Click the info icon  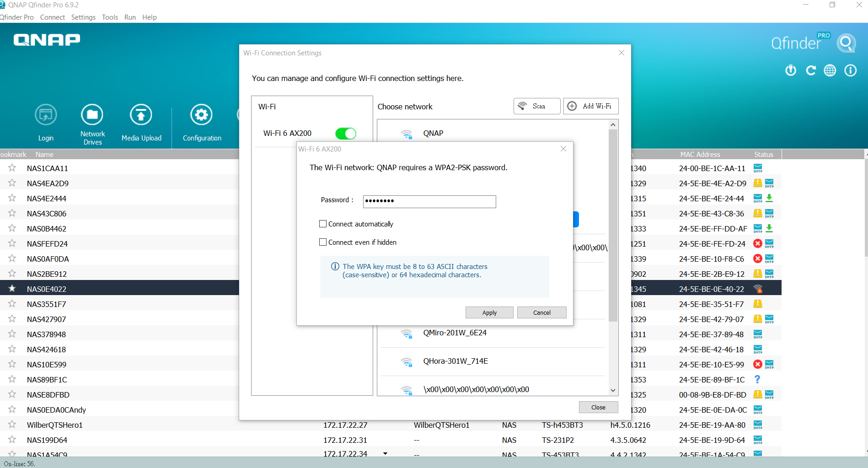coord(850,70)
